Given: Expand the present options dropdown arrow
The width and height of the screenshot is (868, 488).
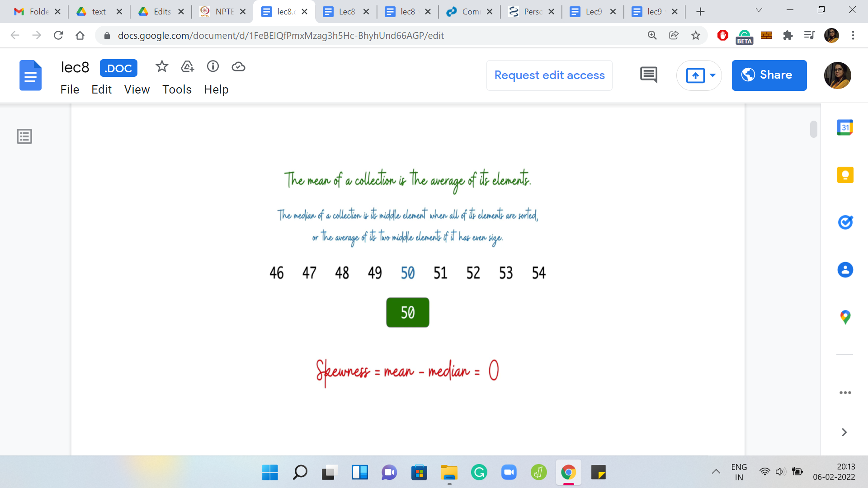Looking at the screenshot, I should [x=713, y=75].
